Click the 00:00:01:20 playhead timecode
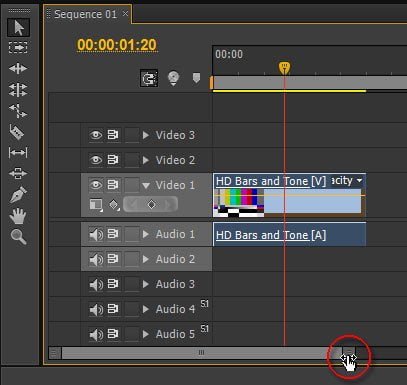The width and height of the screenshot is (407, 385). pos(117,45)
